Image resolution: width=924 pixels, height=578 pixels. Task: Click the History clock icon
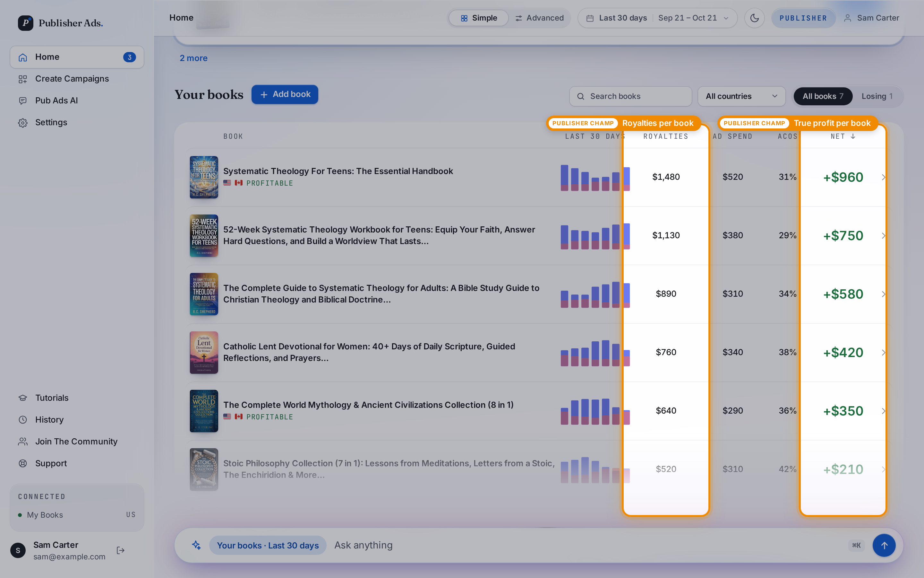coord(23,420)
